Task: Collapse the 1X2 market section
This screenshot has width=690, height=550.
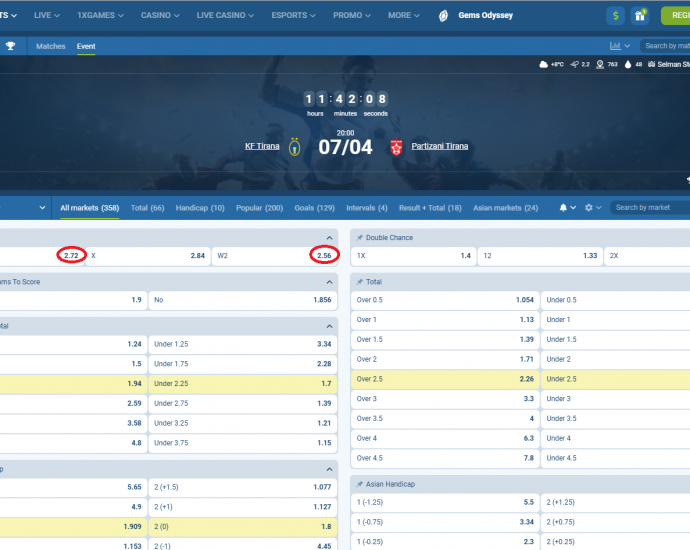Action: click(x=329, y=238)
